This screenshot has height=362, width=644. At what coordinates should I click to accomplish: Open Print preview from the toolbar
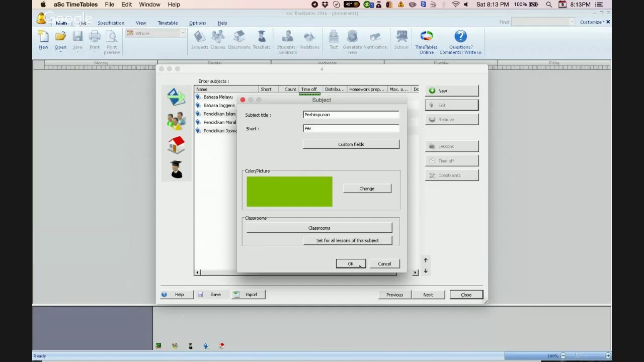tap(112, 42)
